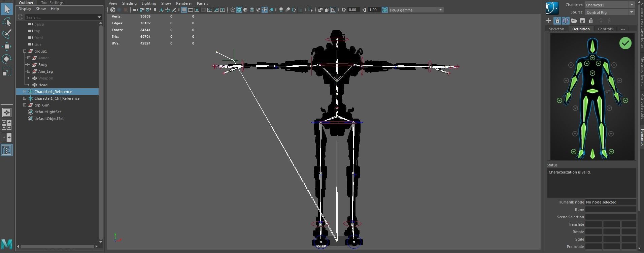The height and width of the screenshot is (253, 644).
Task: Toggle the lock characterization button
Action: click(x=557, y=21)
